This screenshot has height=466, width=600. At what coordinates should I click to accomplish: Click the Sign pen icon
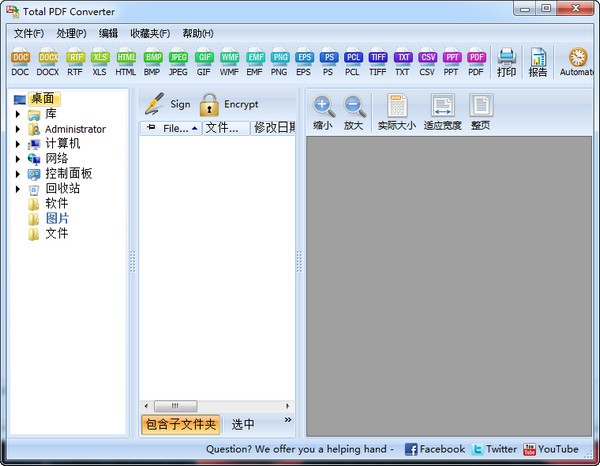pyautogui.click(x=154, y=104)
